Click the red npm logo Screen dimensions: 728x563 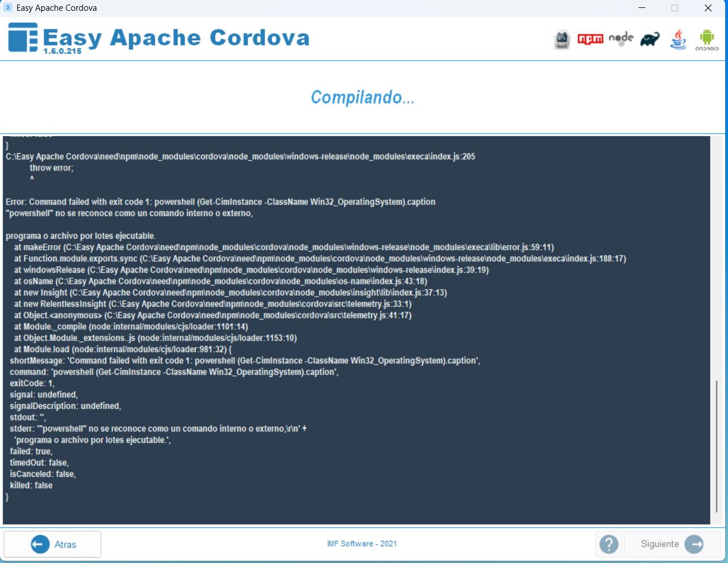[590, 39]
